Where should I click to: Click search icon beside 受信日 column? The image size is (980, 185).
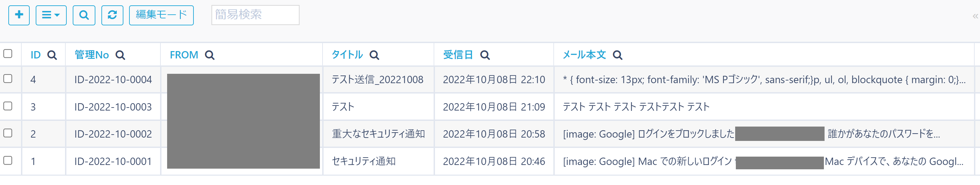pos(485,55)
